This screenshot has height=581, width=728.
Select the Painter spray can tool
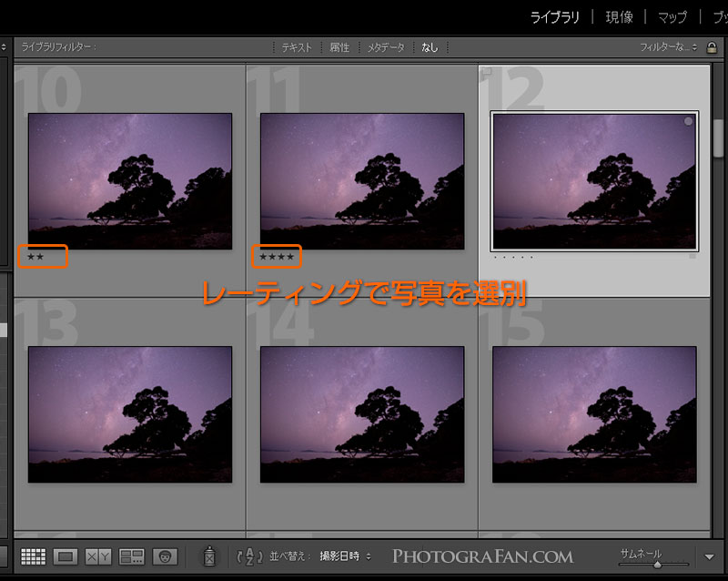pos(209,556)
